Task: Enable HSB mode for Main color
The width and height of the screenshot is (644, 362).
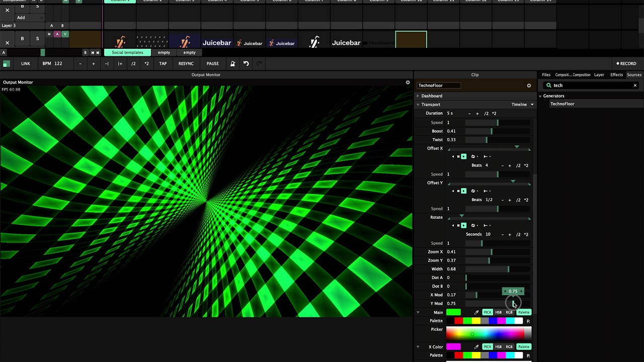Action: [498, 312]
